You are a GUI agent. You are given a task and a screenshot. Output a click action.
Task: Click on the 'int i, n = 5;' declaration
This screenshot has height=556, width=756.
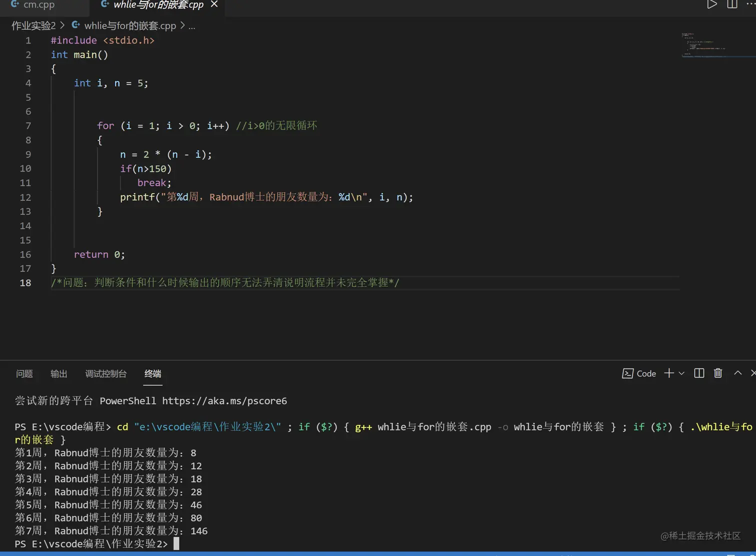pos(111,83)
